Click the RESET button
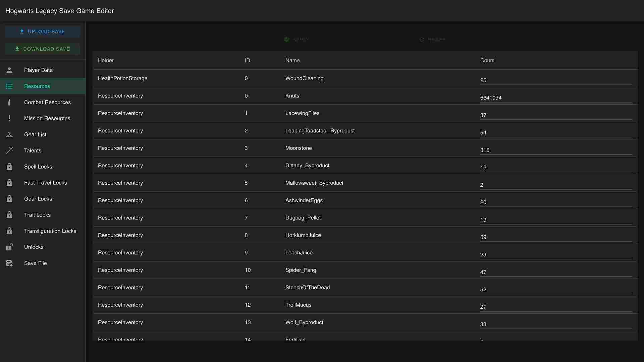This screenshot has width=644, height=362. (432, 40)
